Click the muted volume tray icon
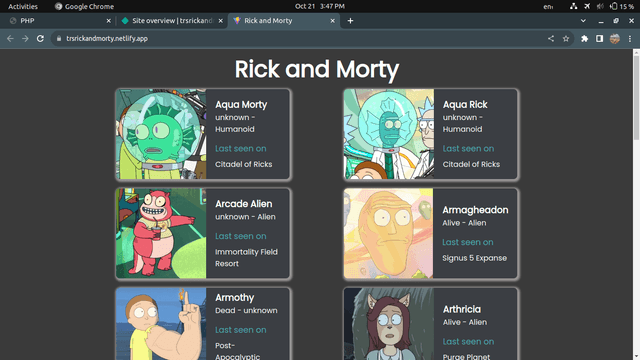Screen dimensions: 640x360 [x=600, y=6]
